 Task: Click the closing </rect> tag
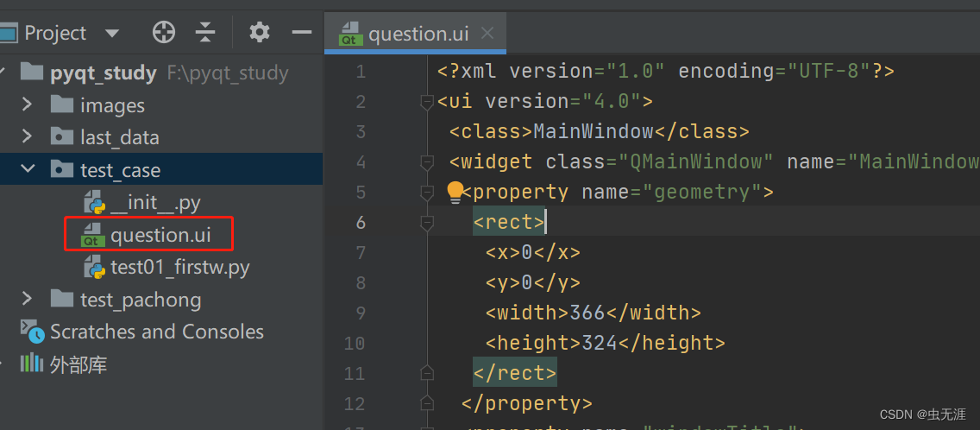pyautogui.click(x=515, y=373)
